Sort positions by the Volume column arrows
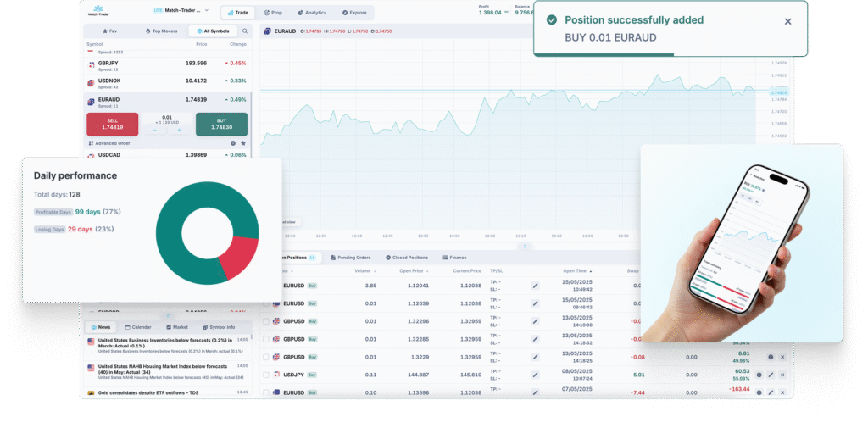 (x=375, y=271)
